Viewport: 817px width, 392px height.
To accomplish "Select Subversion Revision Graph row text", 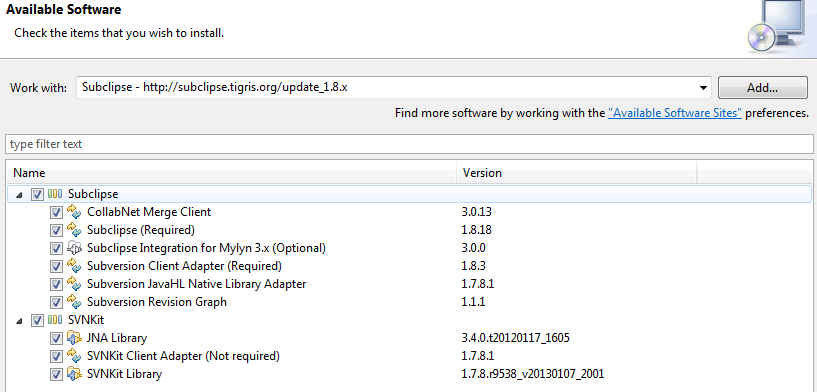I will pyautogui.click(x=157, y=302).
